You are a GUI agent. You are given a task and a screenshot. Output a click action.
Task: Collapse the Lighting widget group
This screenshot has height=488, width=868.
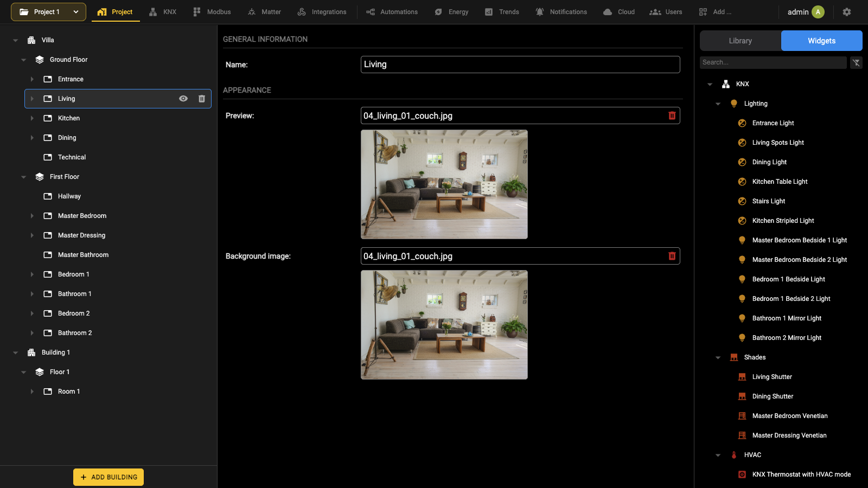pyautogui.click(x=718, y=104)
